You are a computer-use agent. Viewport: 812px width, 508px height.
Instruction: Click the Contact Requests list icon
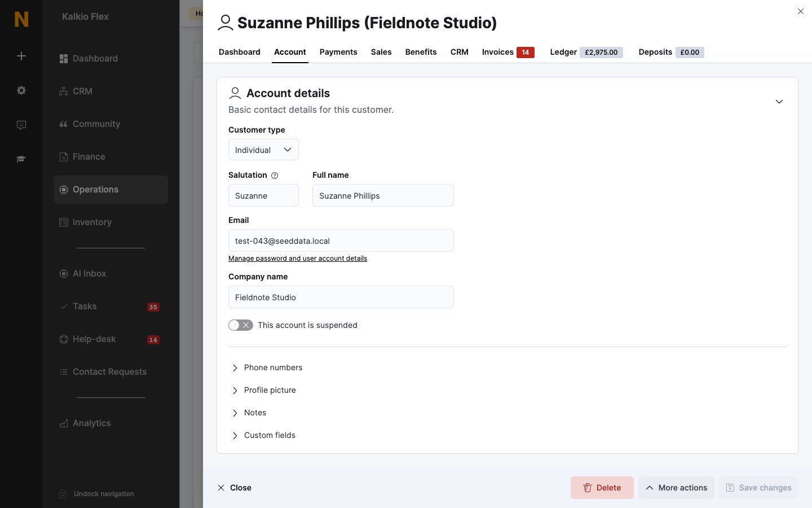pos(64,372)
